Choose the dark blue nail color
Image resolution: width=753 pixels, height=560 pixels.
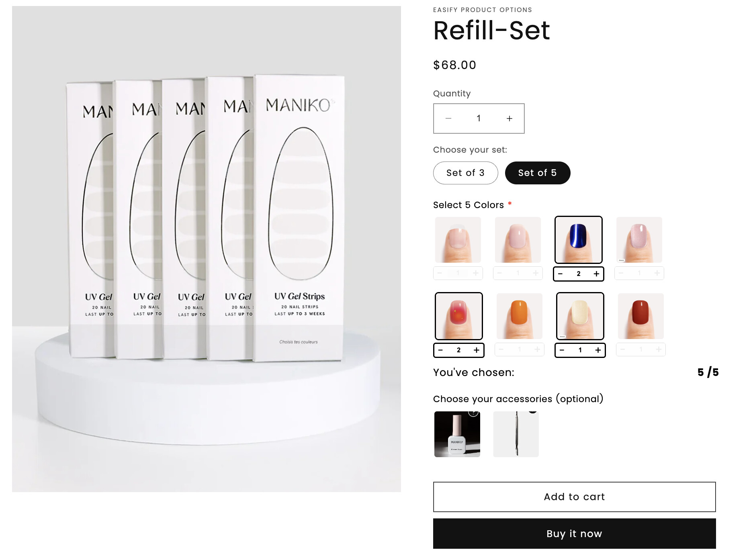[578, 240]
